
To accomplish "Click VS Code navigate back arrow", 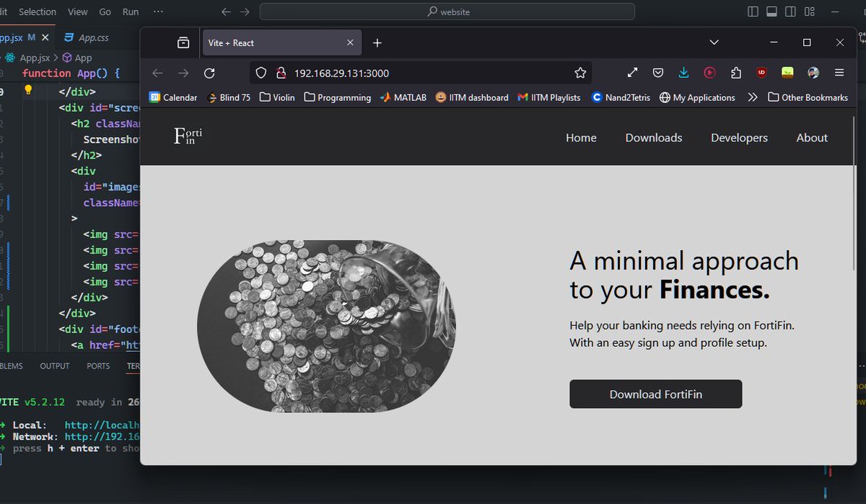I will 226,12.
